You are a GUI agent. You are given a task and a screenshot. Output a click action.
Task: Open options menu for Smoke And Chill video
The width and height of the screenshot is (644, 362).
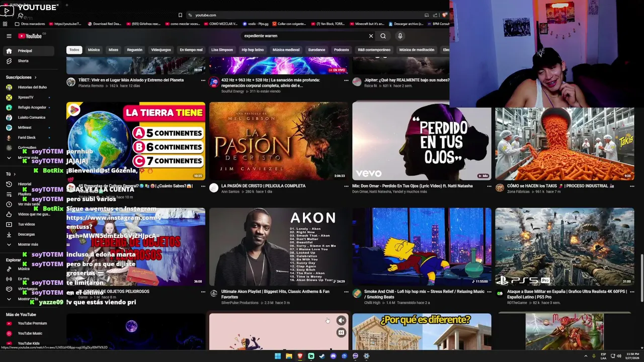(x=489, y=292)
